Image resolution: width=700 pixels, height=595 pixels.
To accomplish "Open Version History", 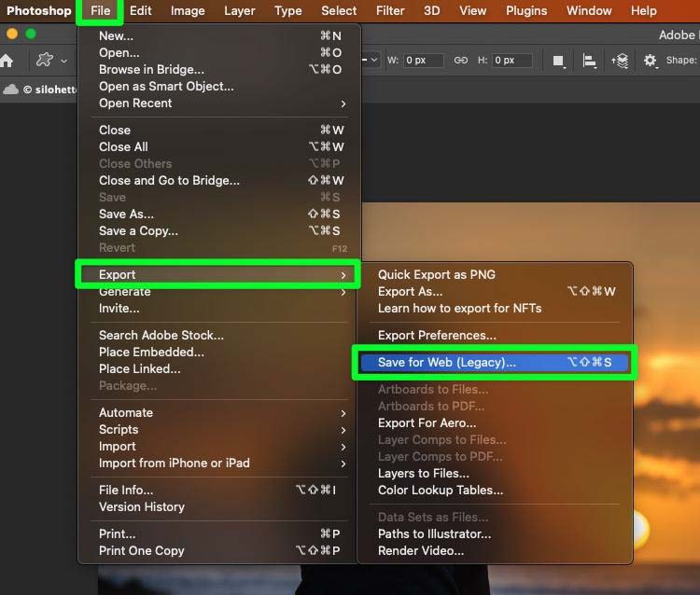I will (x=218, y=507).
